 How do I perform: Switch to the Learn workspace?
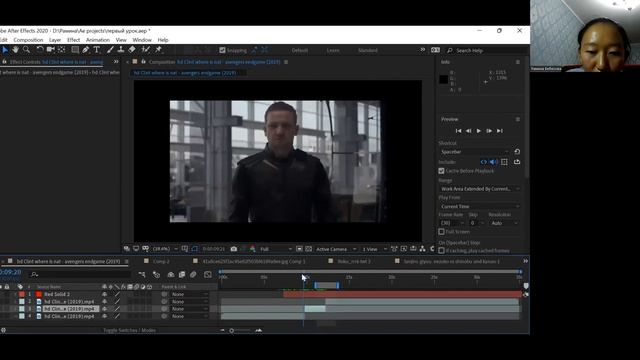tap(333, 50)
